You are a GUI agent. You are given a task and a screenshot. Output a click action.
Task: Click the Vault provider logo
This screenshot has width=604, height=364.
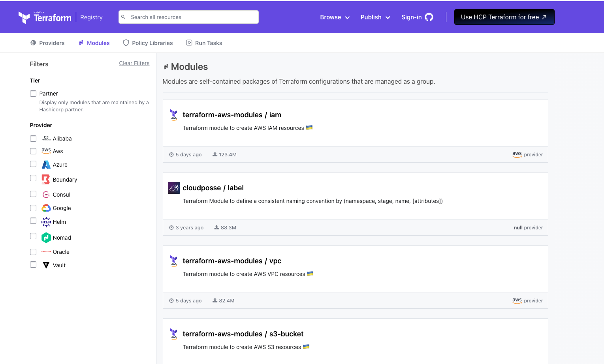(x=46, y=265)
